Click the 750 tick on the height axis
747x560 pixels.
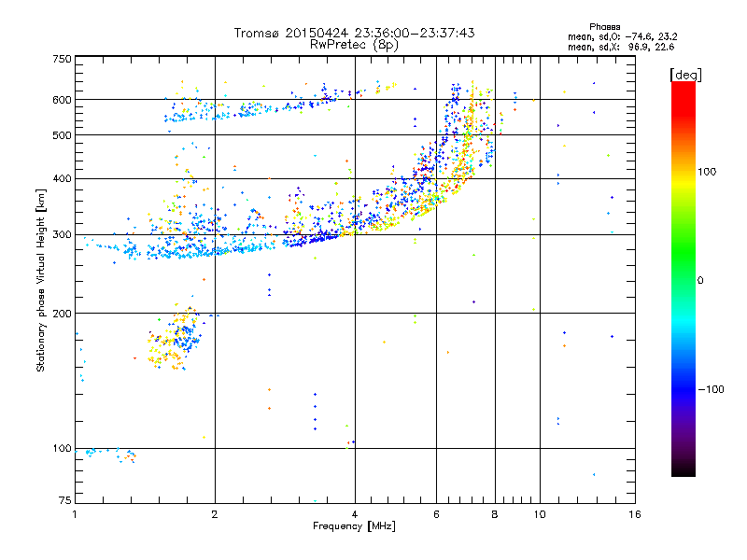point(62,58)
